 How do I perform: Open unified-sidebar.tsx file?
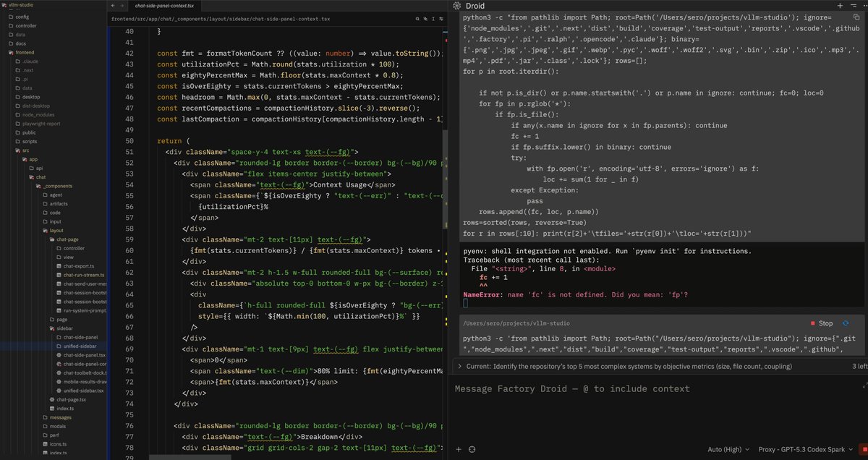pos(81,390)
